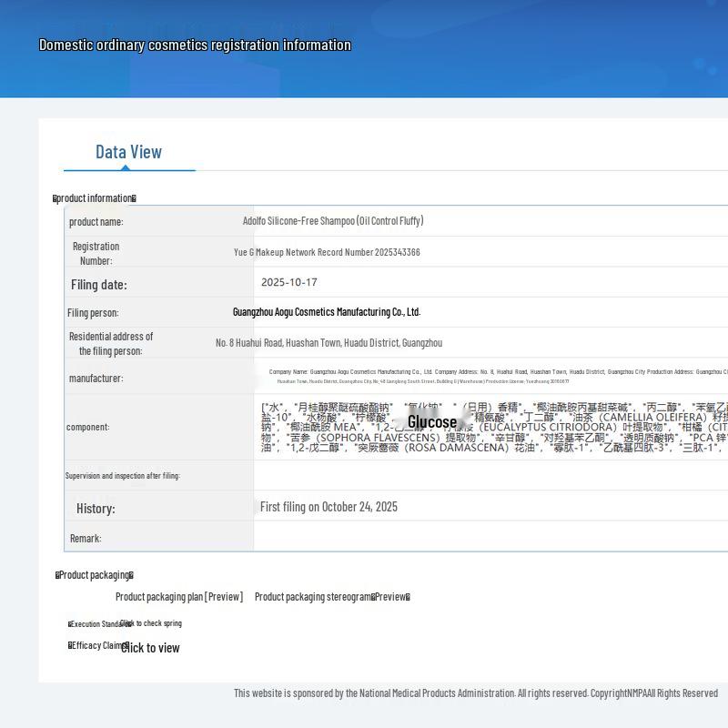The width and height of the screenshot is (728, 728).
Task: Click the No. 8 Huahui Road address
Action: tap(329, 343)
